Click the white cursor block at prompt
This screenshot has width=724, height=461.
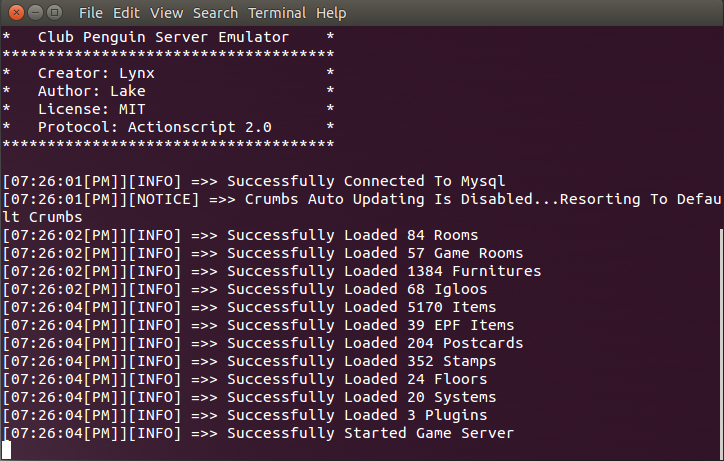point(6,449)
